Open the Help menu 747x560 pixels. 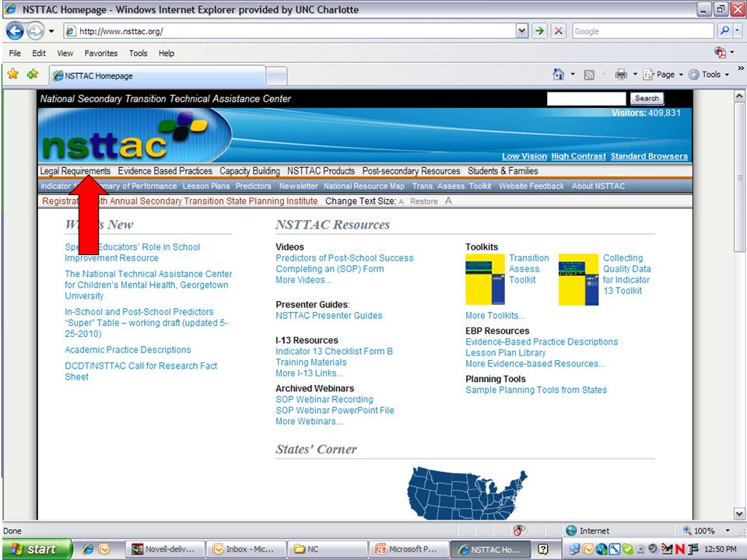167,54
